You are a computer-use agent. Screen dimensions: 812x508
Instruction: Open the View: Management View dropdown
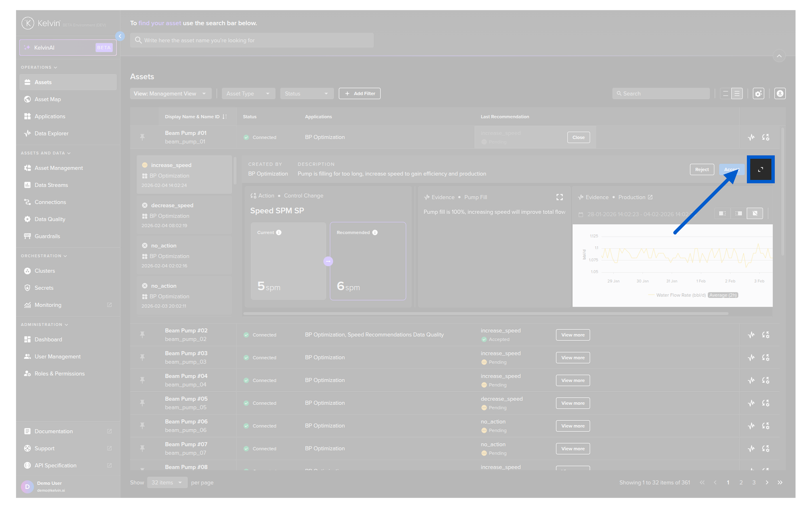[x=170, y=94]
